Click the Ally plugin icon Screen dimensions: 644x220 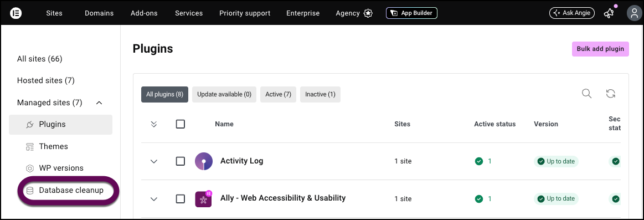[203, 199]
